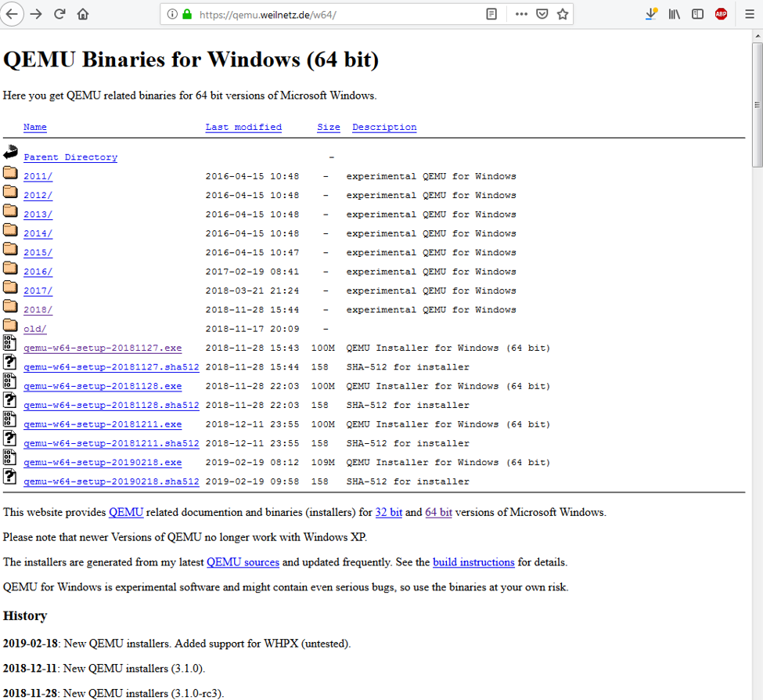Click unknown-file icon for qemu-w64-setup-20190218.sha512
Viewport: 763px width, 700px height.
click(x=9, y=477)
